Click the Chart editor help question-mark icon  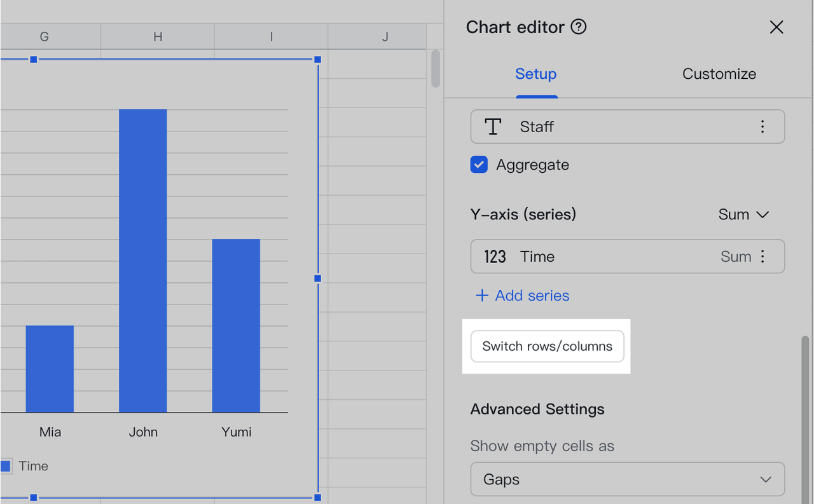578,27
